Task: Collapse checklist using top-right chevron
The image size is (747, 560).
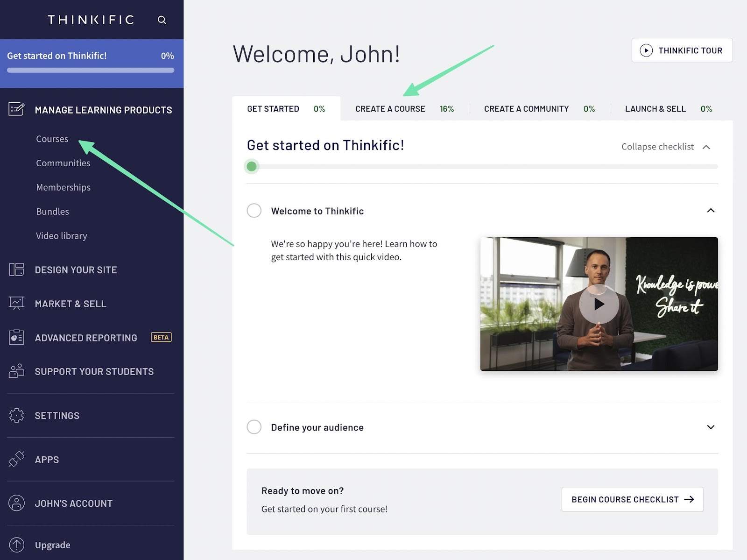Action: coord(706,147)
